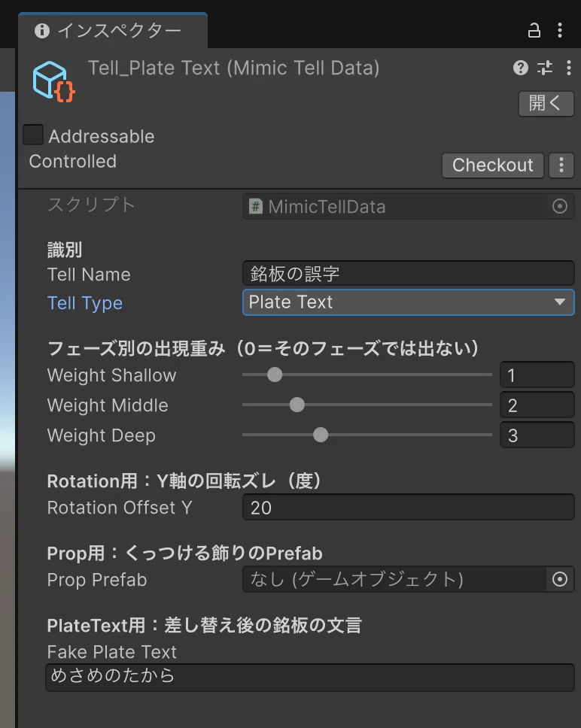Screen dimensions: 581x728
Task: Click the Weight Shallow slider handle
Action: pos(275,375)
